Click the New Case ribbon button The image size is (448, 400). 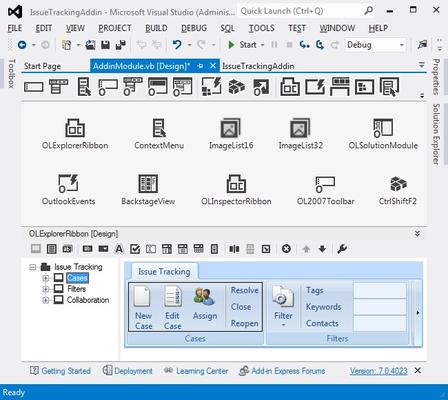(x=143, y=308)
